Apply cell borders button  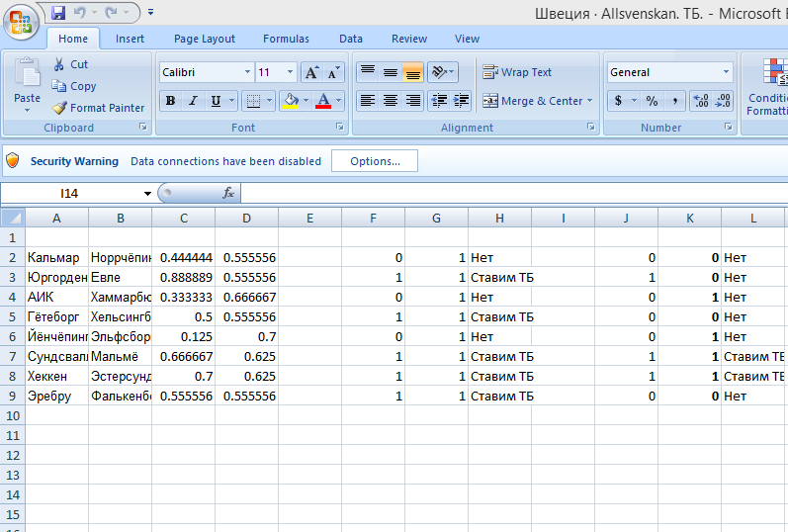coord(253,101)
